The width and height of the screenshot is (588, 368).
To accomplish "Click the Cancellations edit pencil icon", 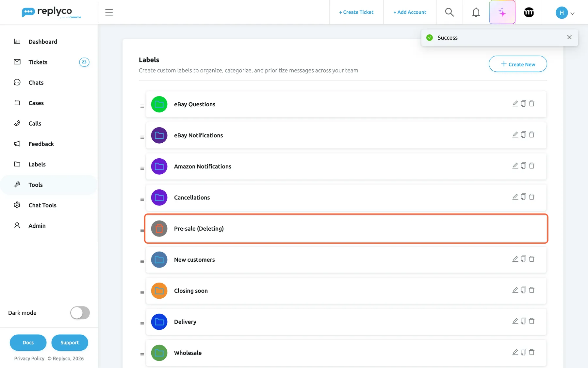I will coord(515,197).
